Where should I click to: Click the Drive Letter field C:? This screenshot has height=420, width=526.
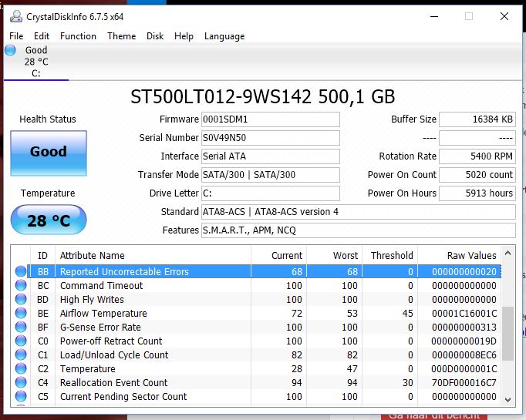pos(271,193)
